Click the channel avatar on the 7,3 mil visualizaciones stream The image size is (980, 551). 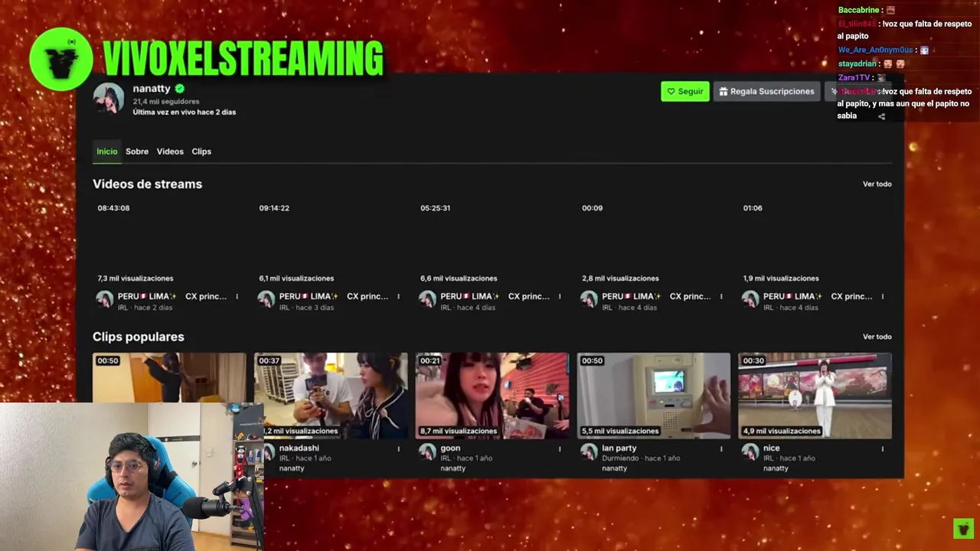click(x=104, y=299)
